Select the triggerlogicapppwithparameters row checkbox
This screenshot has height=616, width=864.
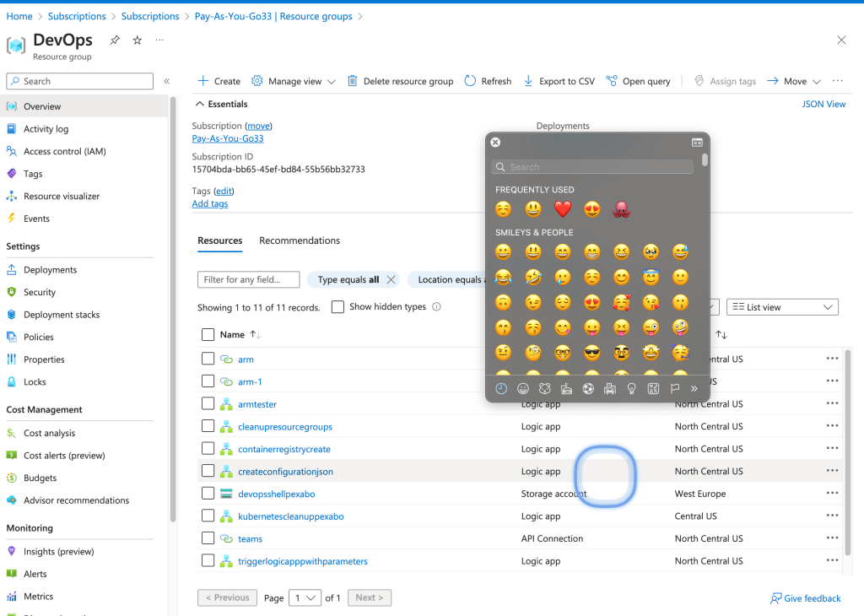click(x=208, y=561)
